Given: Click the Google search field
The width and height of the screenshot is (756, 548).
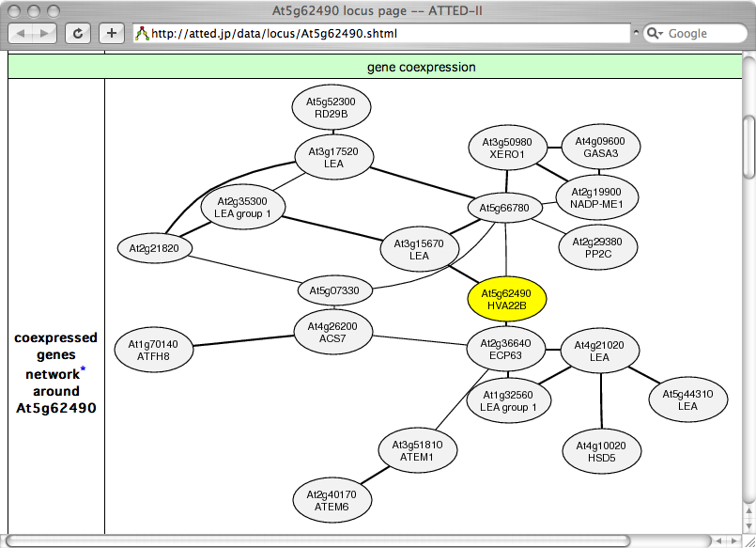Looking at the screenshot, I should (700, 34).
